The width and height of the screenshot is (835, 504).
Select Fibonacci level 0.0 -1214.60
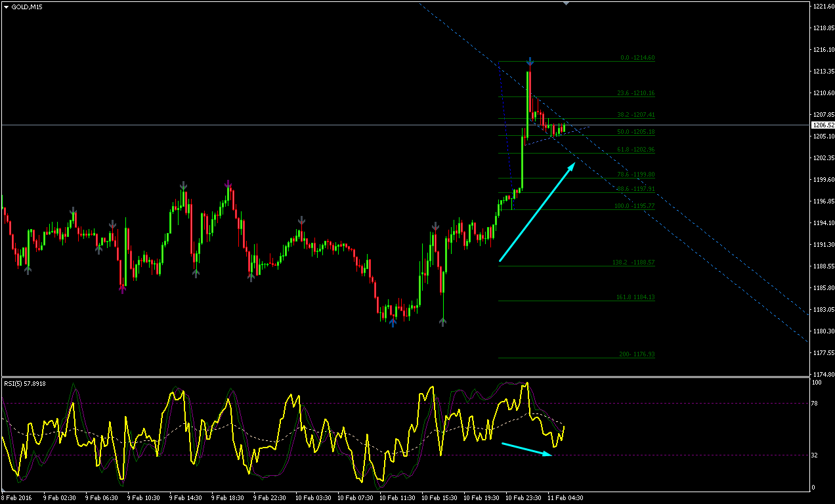click(637, 58)
